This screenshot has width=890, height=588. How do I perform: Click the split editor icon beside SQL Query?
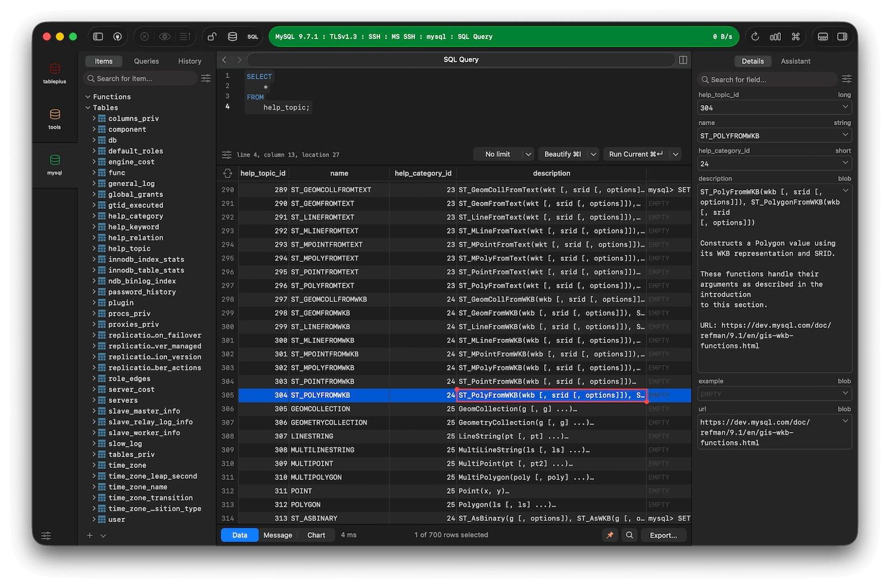point(683,60)
